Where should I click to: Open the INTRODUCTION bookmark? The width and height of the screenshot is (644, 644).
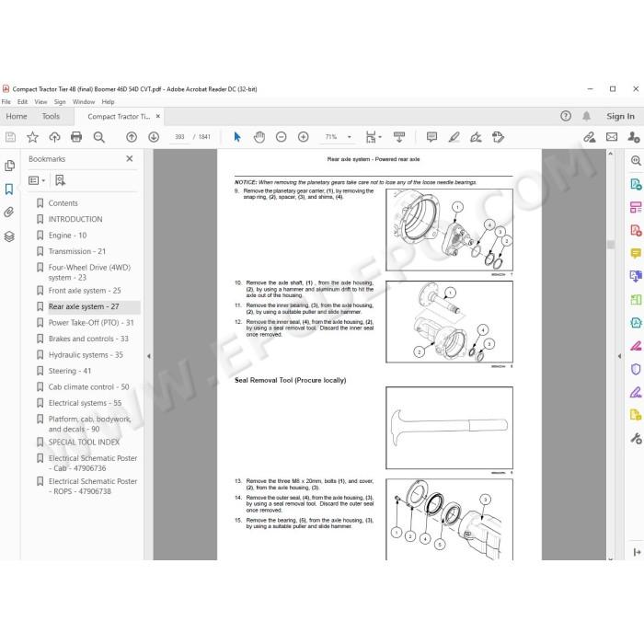tap(75, 219)
